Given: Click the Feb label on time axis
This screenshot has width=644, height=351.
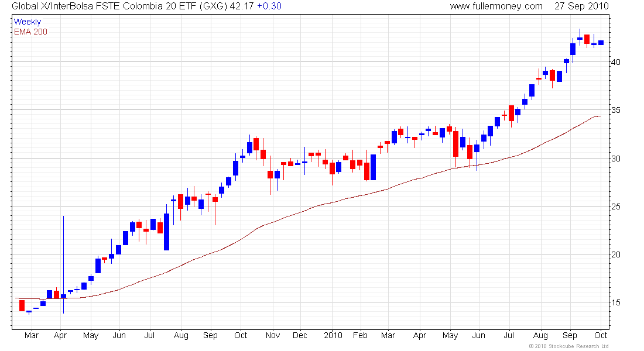Looking at the screenshot, I should pyautogui.click(x=360, y=335).
